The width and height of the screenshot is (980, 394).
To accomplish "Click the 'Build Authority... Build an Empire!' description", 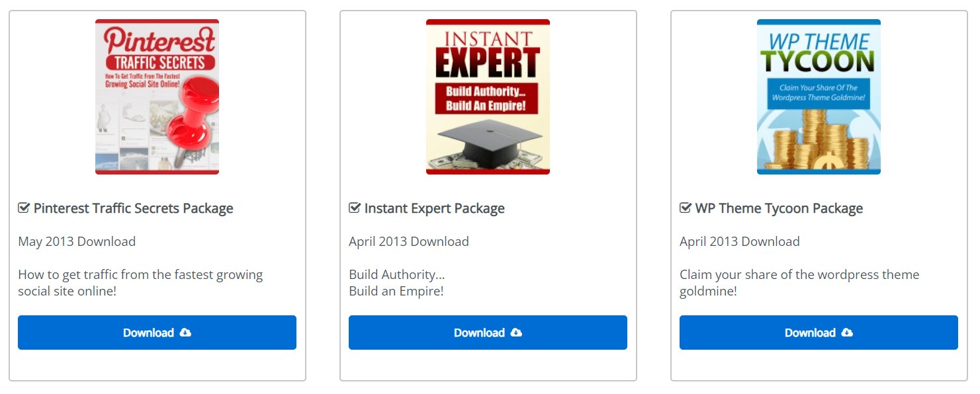I will 396,283.
